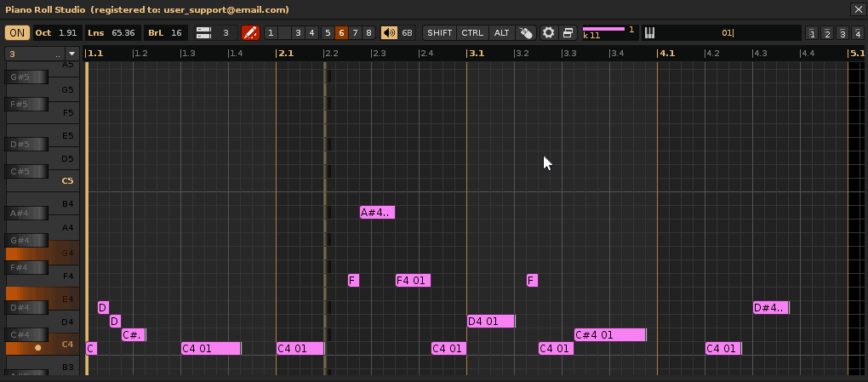Screen dimensions: 868x382
Task: Toggle the CTRL modifier button
Action: 472,33
